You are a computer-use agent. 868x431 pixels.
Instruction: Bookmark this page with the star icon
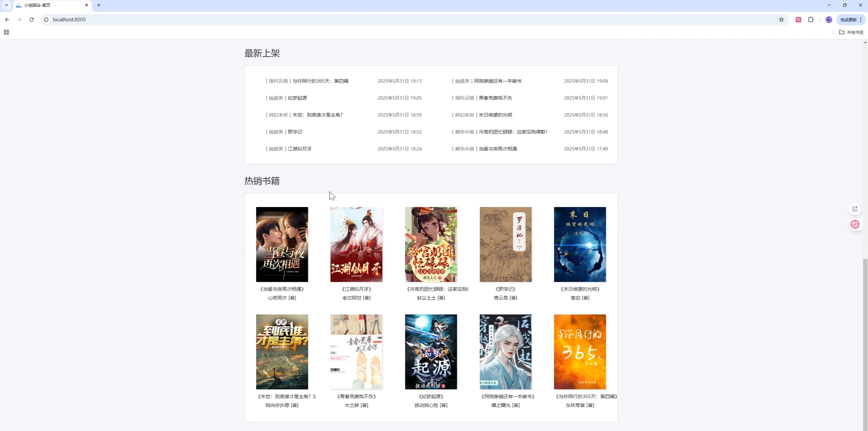(781, 20)
